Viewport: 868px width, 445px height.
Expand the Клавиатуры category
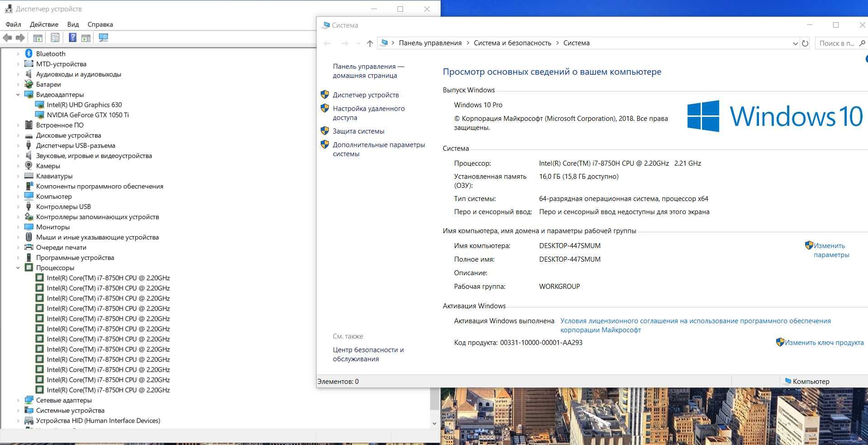(x=18, y=176)
